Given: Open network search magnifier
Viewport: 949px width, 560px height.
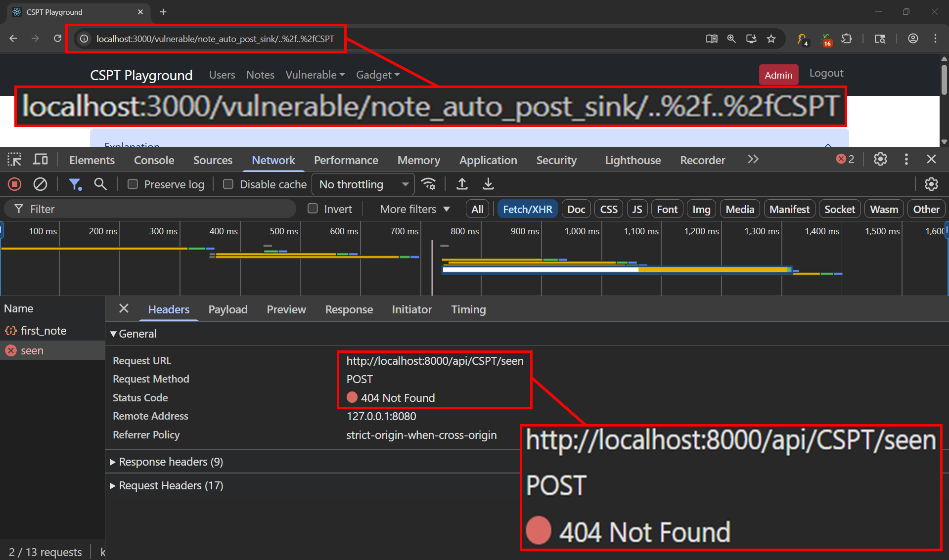Looking at the screenshot, I should point(100,184).
